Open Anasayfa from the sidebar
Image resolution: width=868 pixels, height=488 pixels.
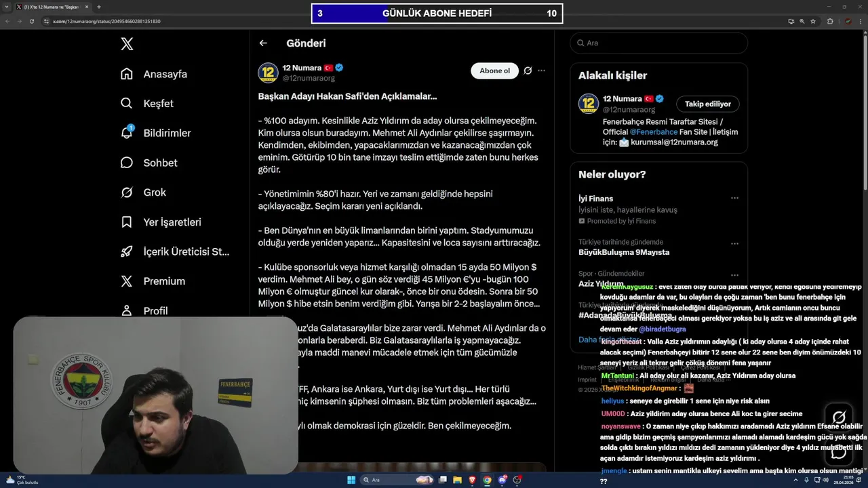click(154, 74)
